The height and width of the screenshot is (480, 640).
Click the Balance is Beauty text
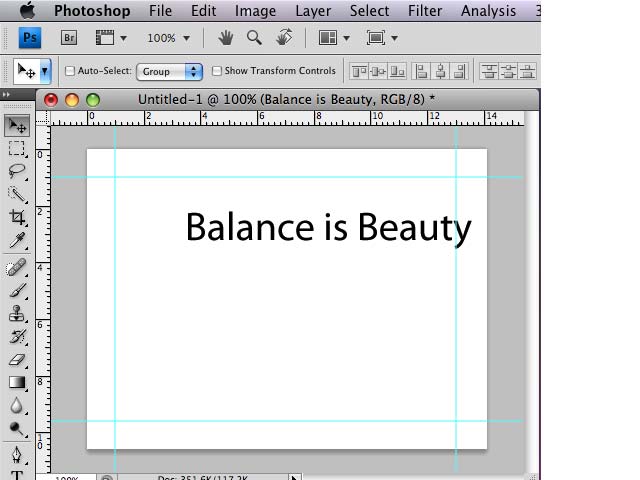coord(328,228)
